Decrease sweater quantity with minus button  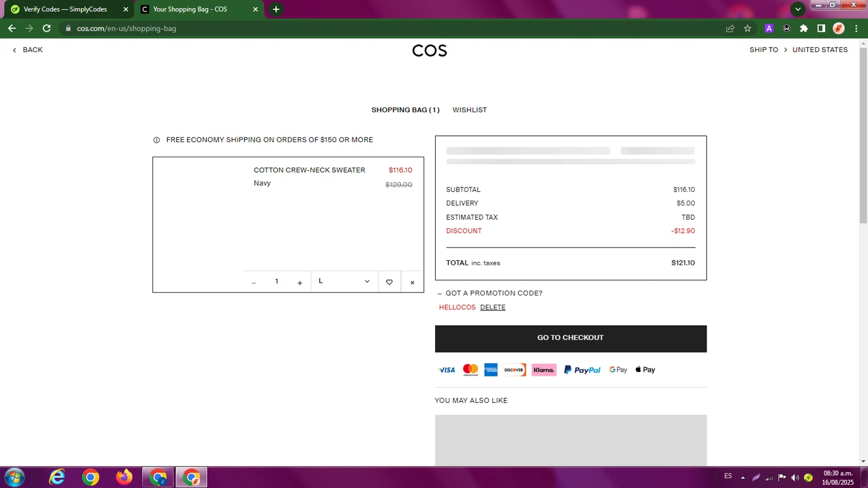[x=253, y=282]
